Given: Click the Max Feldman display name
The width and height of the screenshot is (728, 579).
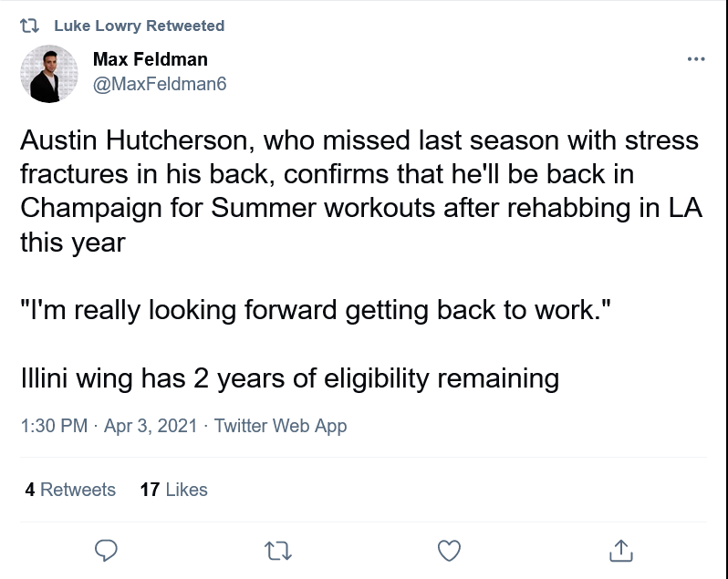Looking at the screenshot, I should [x=151, y=60].
